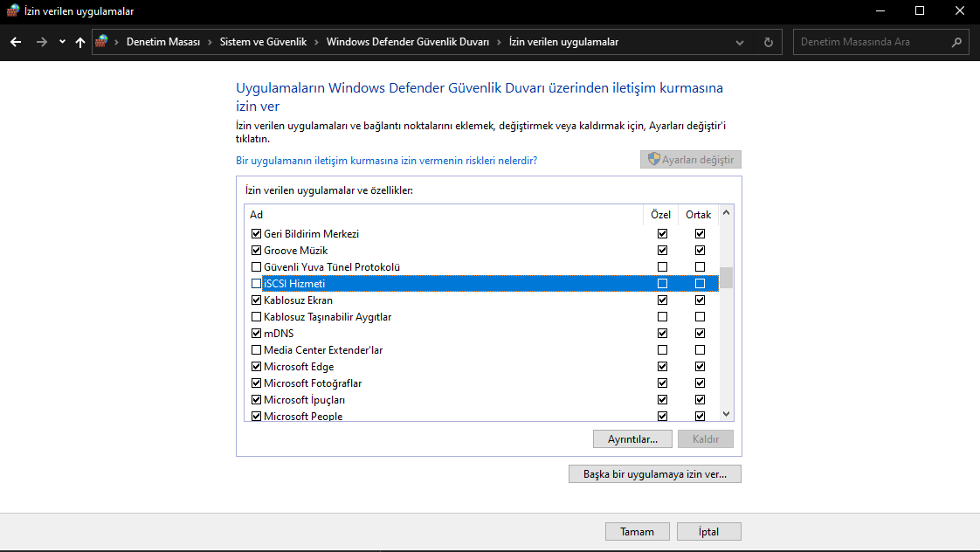Enable Media Center Extender'lar checkbox
Viewport: 980px width, 552px height.
pyautogui.click(x=256, y=350)
